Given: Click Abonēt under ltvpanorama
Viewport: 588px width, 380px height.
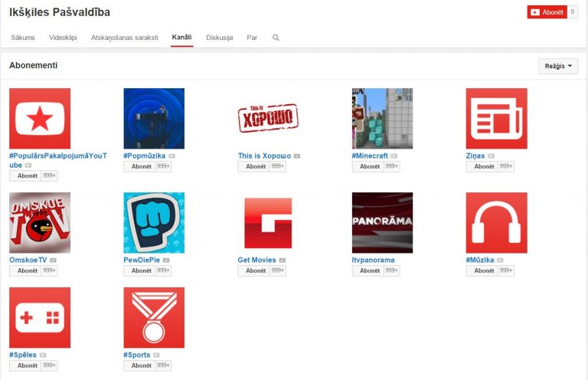Looking at the screenshot, I should click(368, 271).
